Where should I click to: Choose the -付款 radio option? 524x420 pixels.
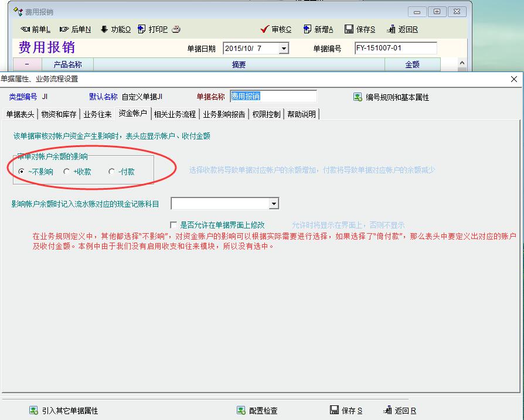(112, 172)
